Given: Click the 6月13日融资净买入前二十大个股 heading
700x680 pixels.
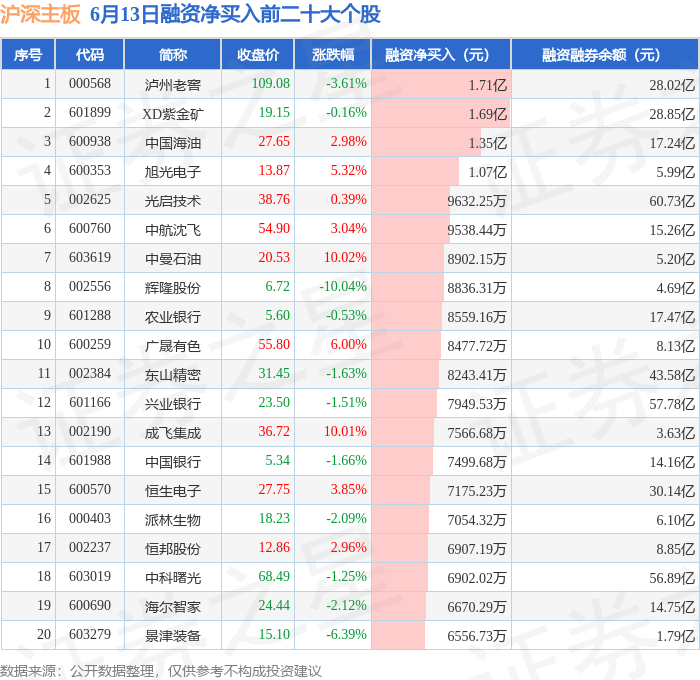Looking at the screenshot, I should pos(235,14).
